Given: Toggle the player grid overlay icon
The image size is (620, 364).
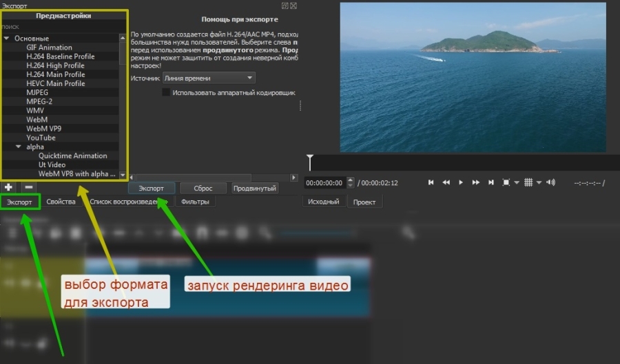Looking at the screenshot, I should (528, 182).
